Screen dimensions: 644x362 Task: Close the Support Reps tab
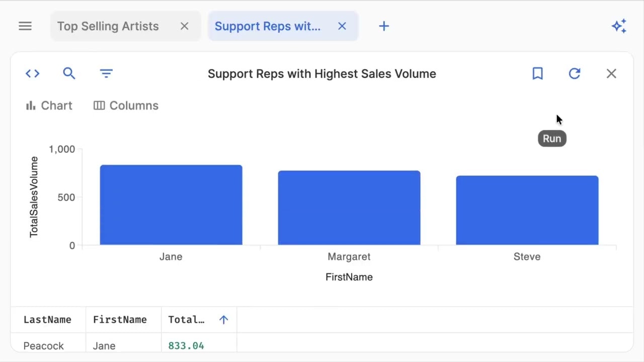[x=342, y=26]
